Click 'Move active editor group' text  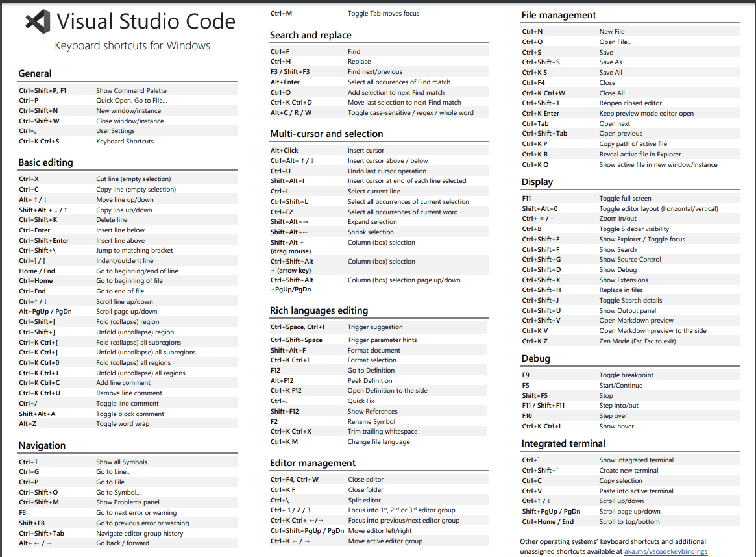click(x=385, y=541)
